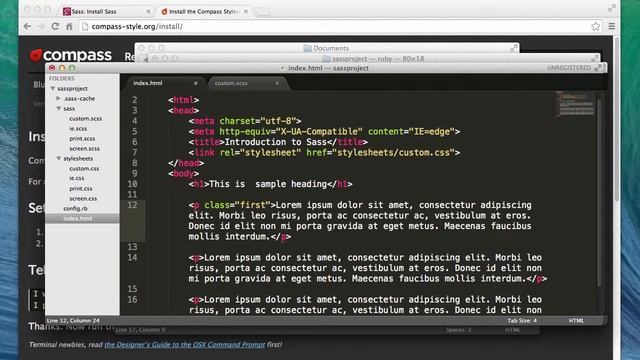Click the Sublime editor vertical scrollbar
This screenshot has width=640, height=360.
599,192
